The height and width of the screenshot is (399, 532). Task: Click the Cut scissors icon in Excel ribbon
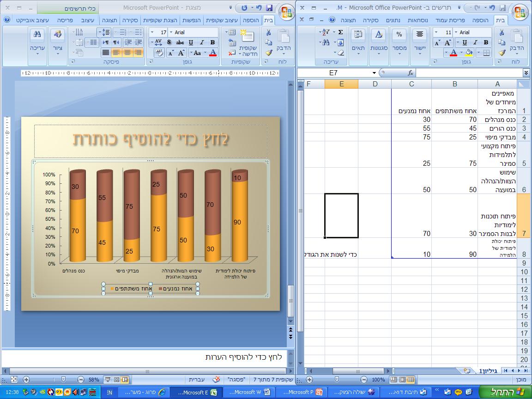click(x=502, y=33)
